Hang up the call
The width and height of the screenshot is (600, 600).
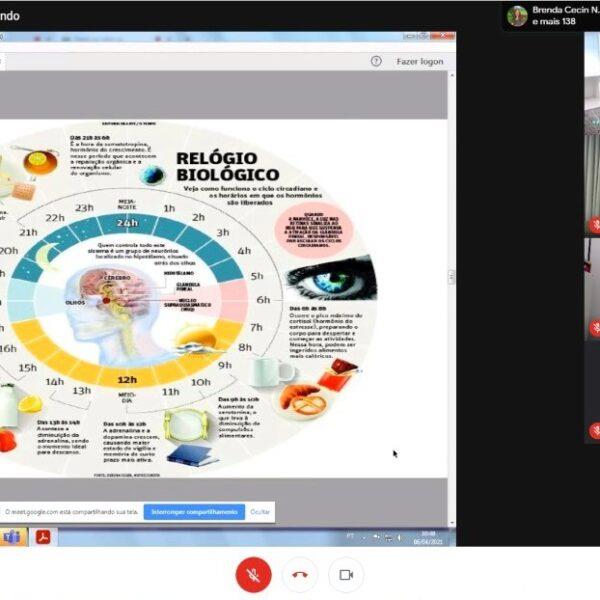tap(300, 575)
